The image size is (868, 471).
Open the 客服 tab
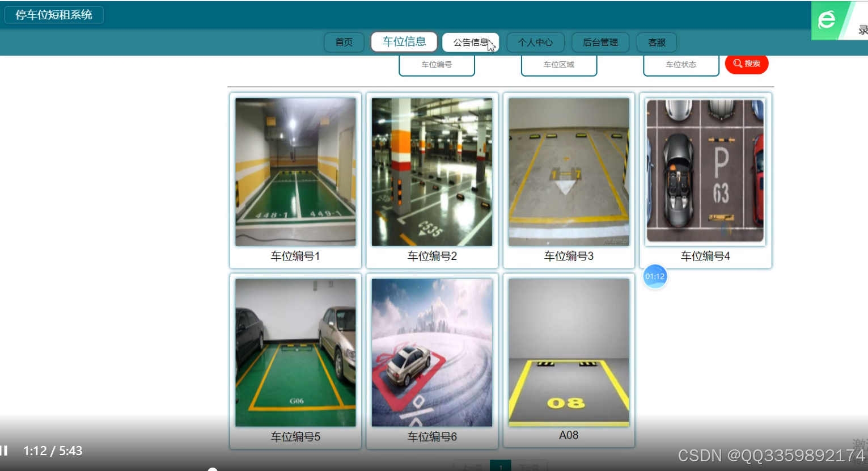click(x=657, y=42)
